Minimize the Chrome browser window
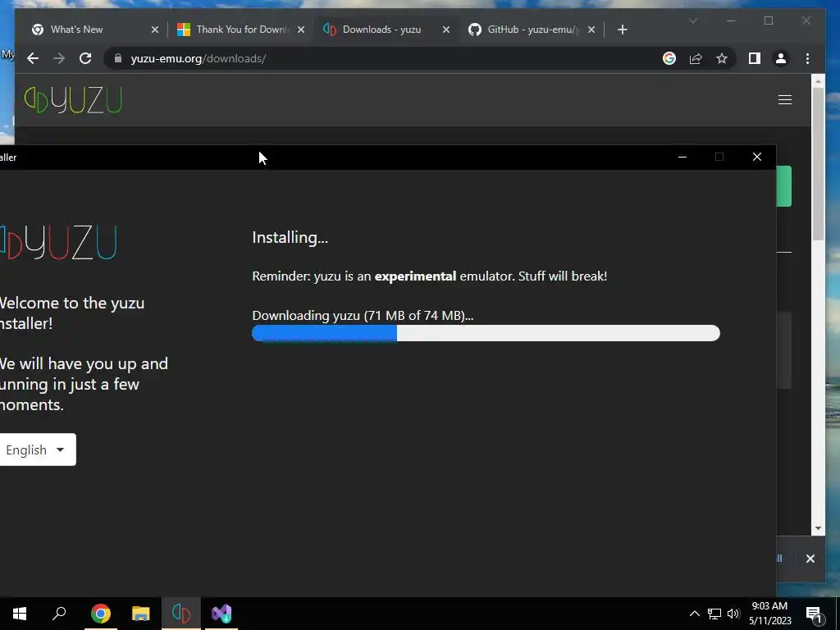This screenshot has width=840, height=630. coord(731,21)
